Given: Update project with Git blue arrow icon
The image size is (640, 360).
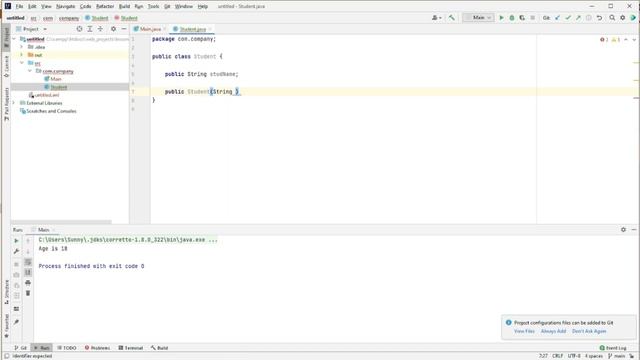Looking at the screenshot, I should (x=558, y=18).
